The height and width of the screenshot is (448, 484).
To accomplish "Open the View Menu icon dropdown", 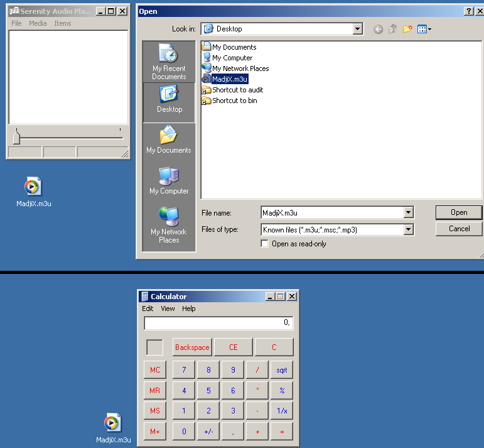I will pyautogui.click(x=424, y=29).
